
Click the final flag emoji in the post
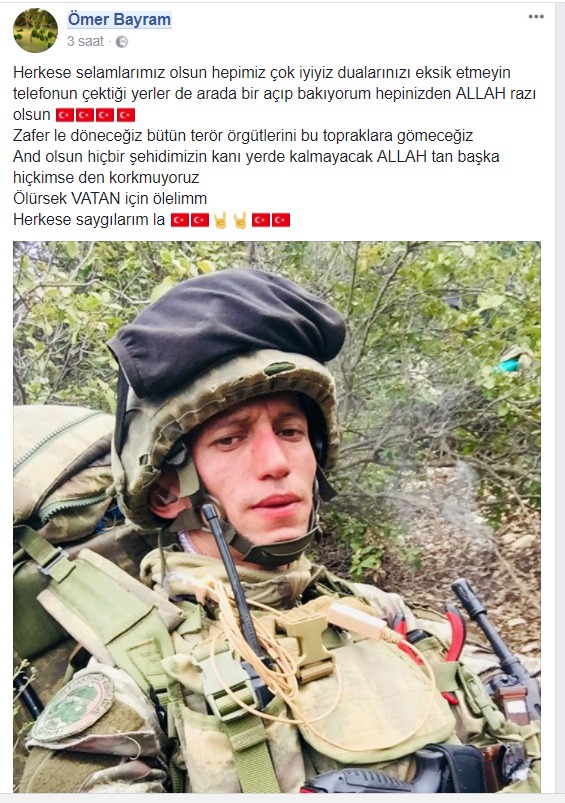(x=281, y=220)
